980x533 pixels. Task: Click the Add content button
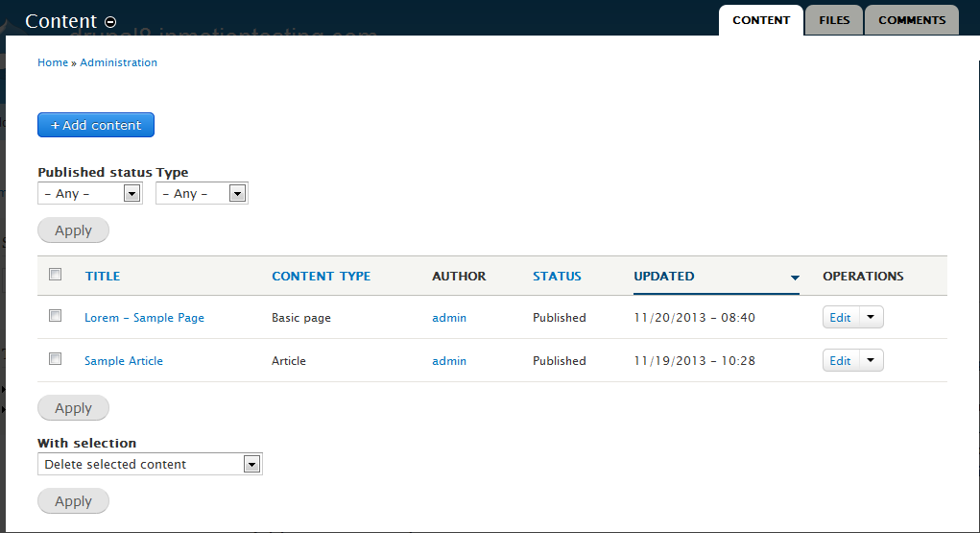coord(96,126)
